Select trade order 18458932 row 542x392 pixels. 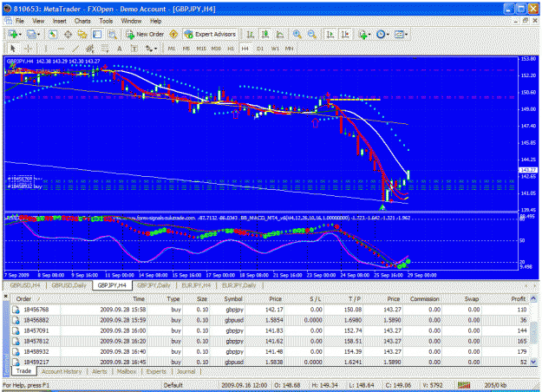[270, 351]
